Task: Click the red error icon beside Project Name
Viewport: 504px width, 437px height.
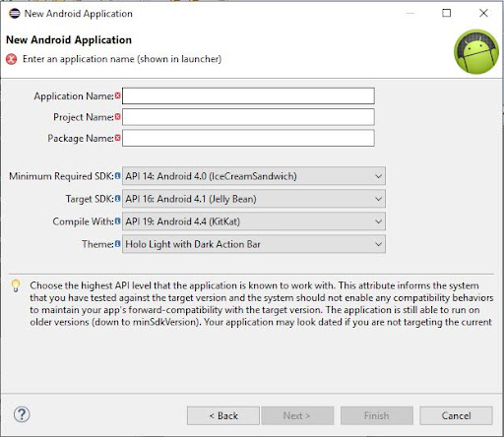Action: [118, 116]
